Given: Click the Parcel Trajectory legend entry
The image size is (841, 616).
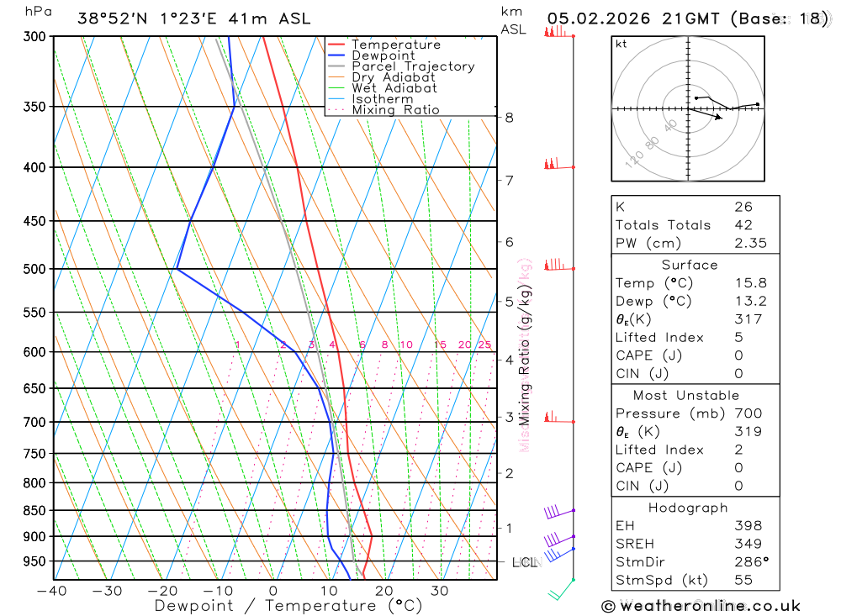Looking at the screenshot, I should (401, 66).
